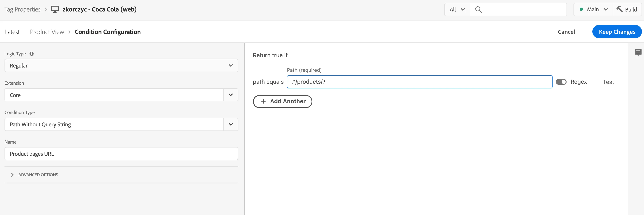Toggle the Regex switch off
Image resolution: width=644 pixels, height=215 pixels.
[561, 82]
